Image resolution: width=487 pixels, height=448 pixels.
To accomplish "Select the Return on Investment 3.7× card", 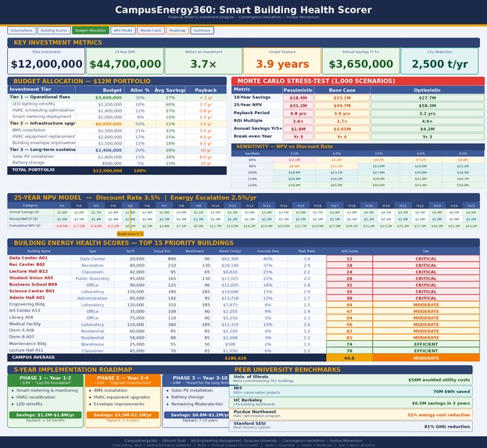I will pyautogui.click(x=203, y=61).
